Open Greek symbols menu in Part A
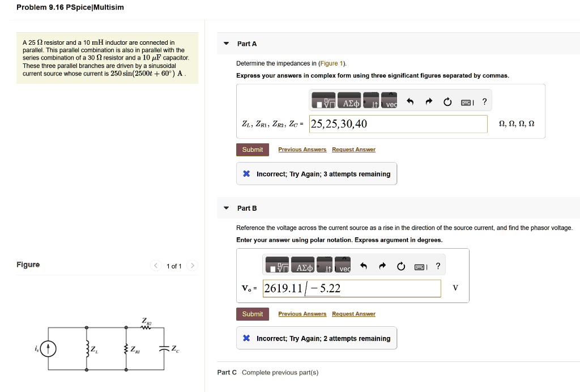 click(x=349, y=102)
